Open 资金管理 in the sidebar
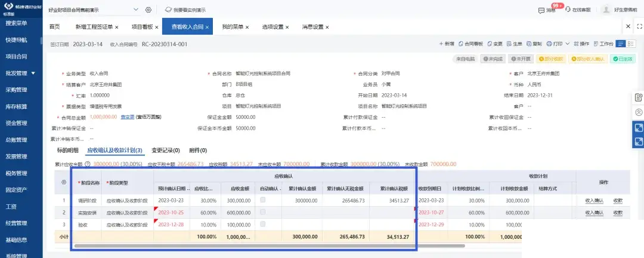 17,123
